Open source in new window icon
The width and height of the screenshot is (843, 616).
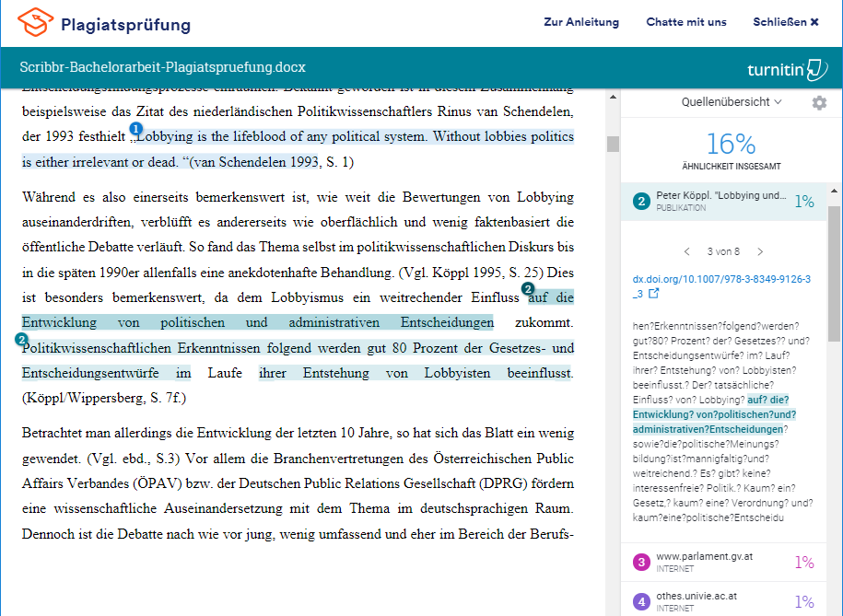point(654,294)
